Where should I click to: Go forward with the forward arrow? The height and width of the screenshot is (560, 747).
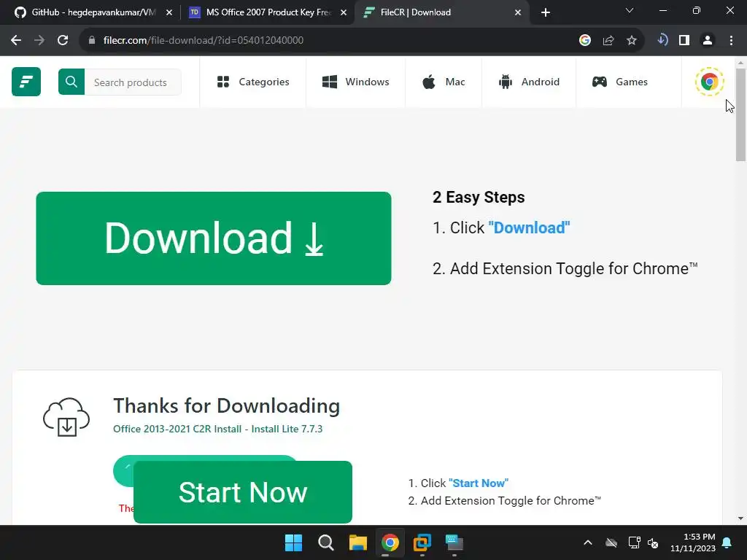[39, 41]
